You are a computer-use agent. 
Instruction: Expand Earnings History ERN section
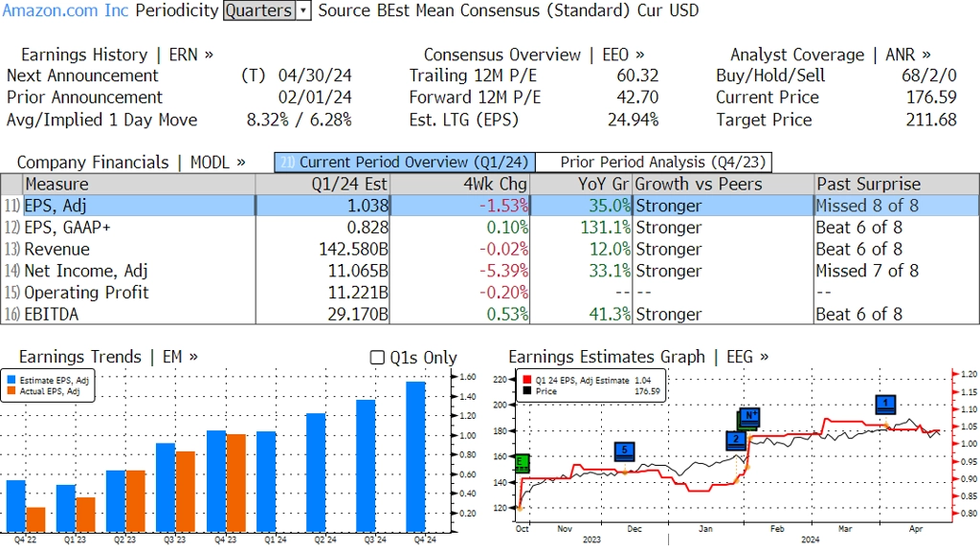[x=117, y=55]
